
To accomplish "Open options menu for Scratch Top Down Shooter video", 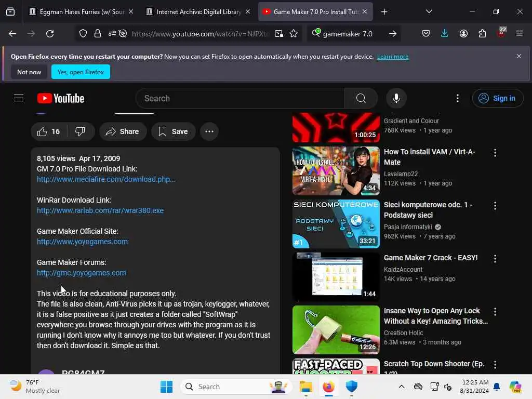I will pyautogui.click(x=495, y=365).
